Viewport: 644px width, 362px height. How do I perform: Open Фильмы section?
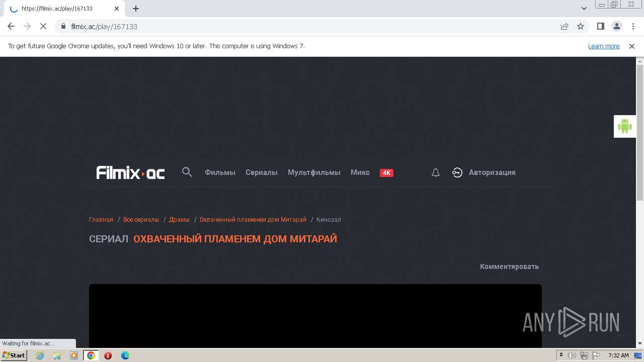[220, 172]
